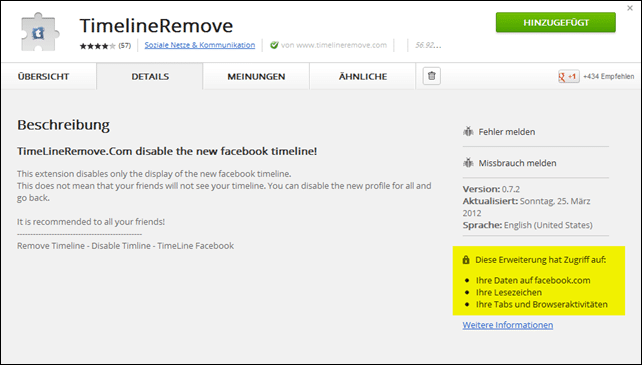The width and height of the screenshot is (642, 365).
Task: Click the star rating of the extension
Action: click(x=98, y=46)
